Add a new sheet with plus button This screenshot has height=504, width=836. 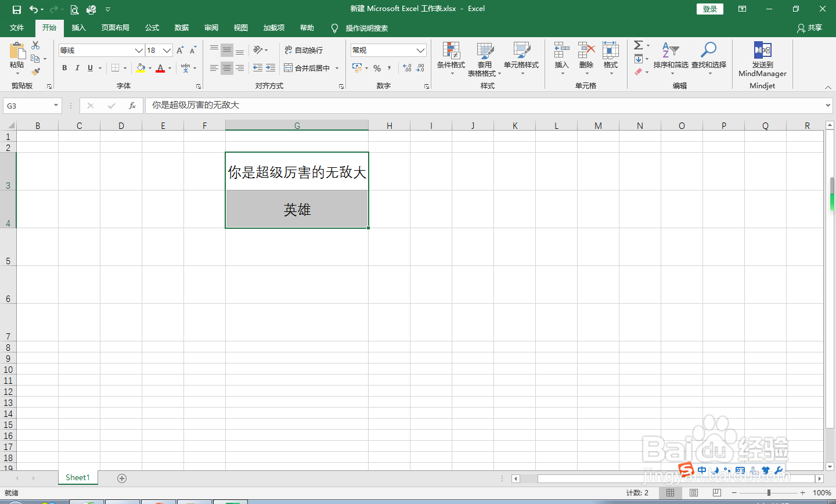pos(122,478)
